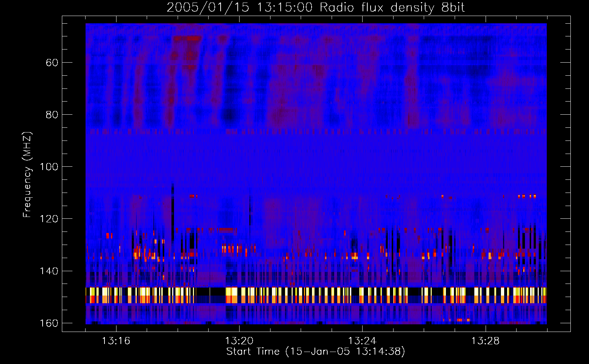Click the 140 tick label on the frequency axis

[x=49, y=271]
